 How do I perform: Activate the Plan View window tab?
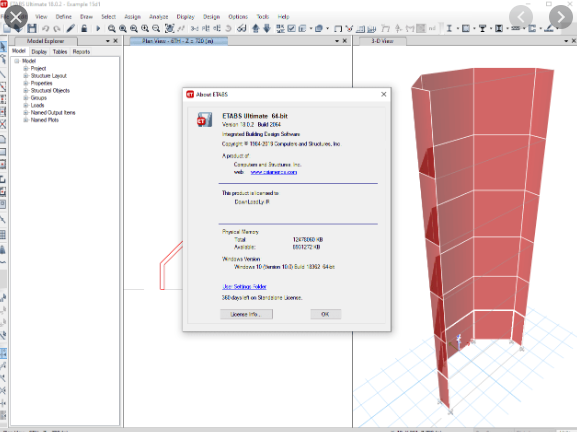coord(178,41)
